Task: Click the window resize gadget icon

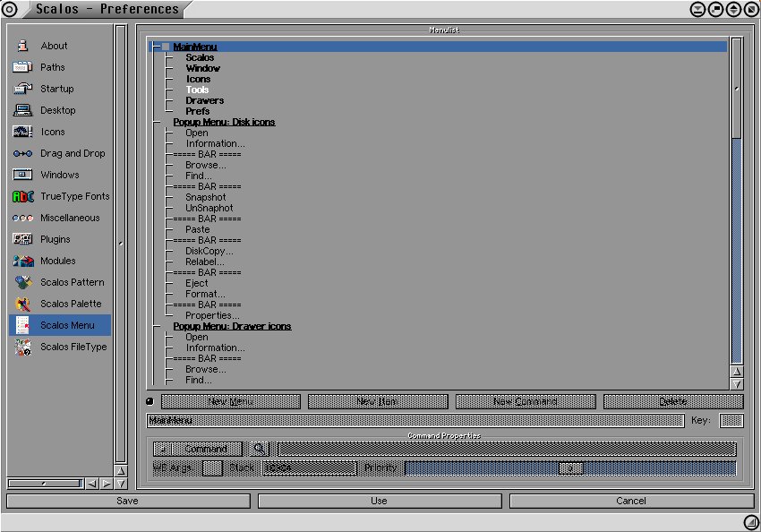Action: pyautogui.click(x=751, y=523)
